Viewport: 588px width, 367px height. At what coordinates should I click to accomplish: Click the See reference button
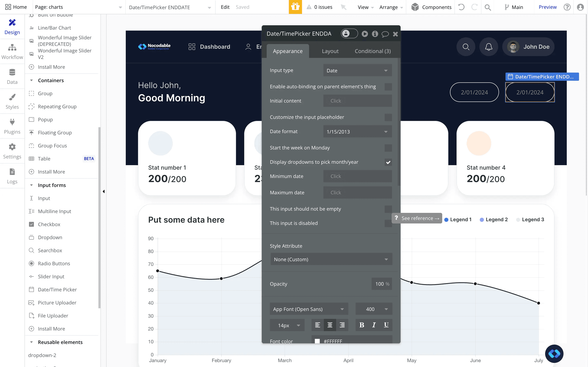tap(417, 218)
